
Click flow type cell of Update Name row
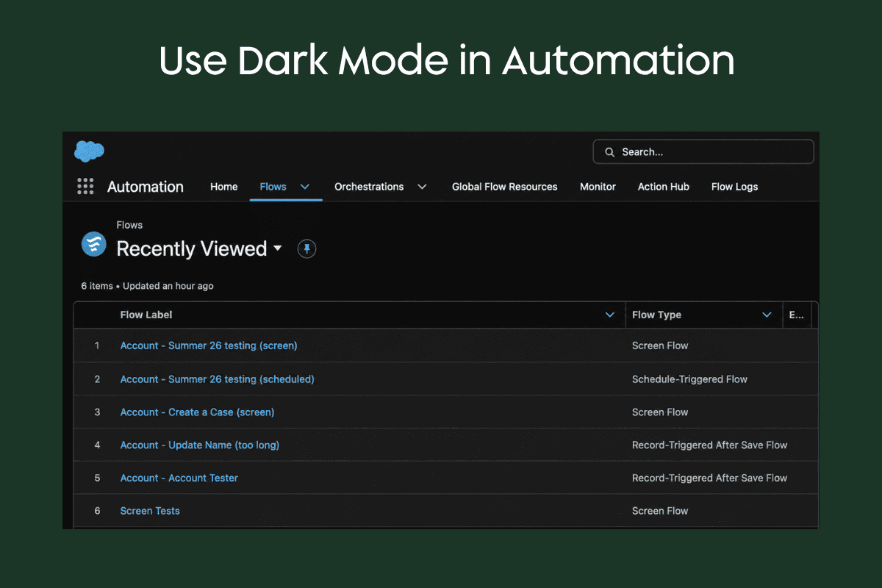[709, 445]
